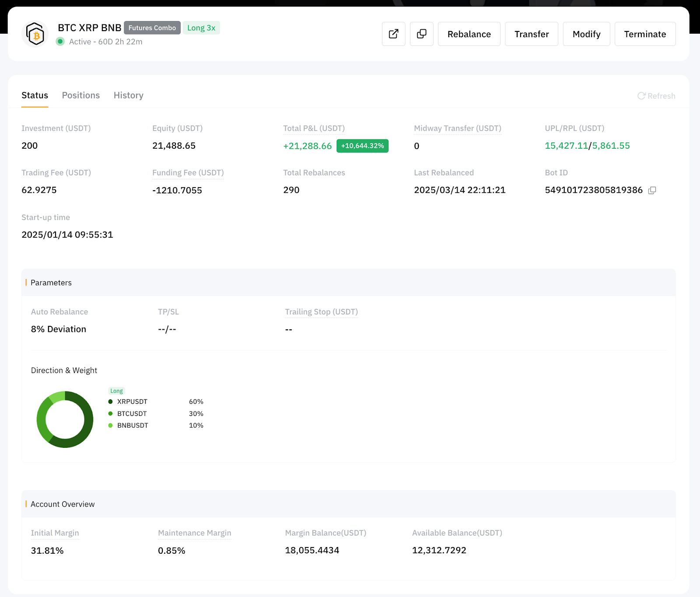This screenshot has height=597, width=700.
Task: Click the Maintenance Margin label
Action: click(x=194, y=533)
